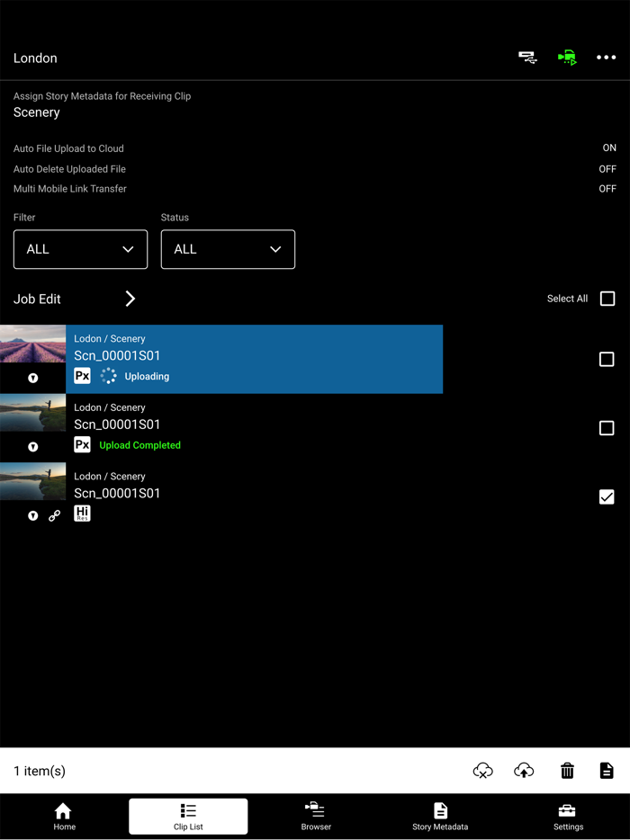Image resolution: width=630 pixels, height=840 pixels.
Task: Open the three-dot more options menu
Action: (x=607, y=58)
